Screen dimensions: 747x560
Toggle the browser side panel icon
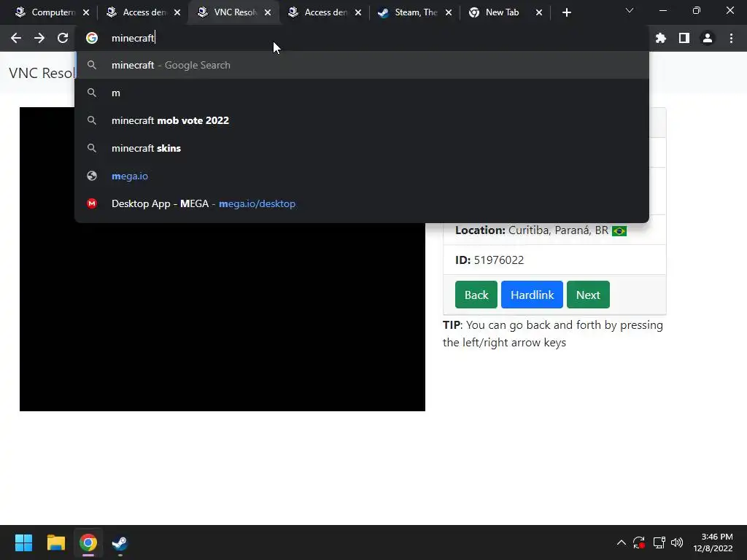coord(684,38)
